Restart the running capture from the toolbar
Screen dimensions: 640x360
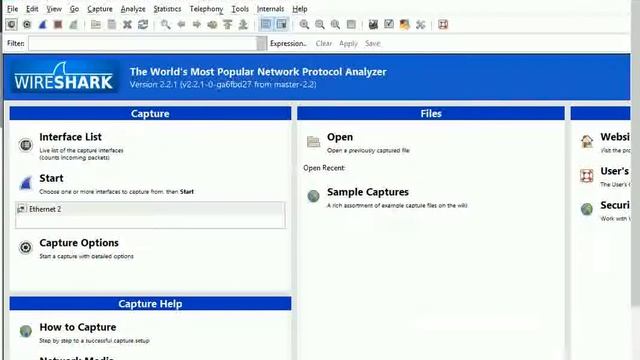73,24
